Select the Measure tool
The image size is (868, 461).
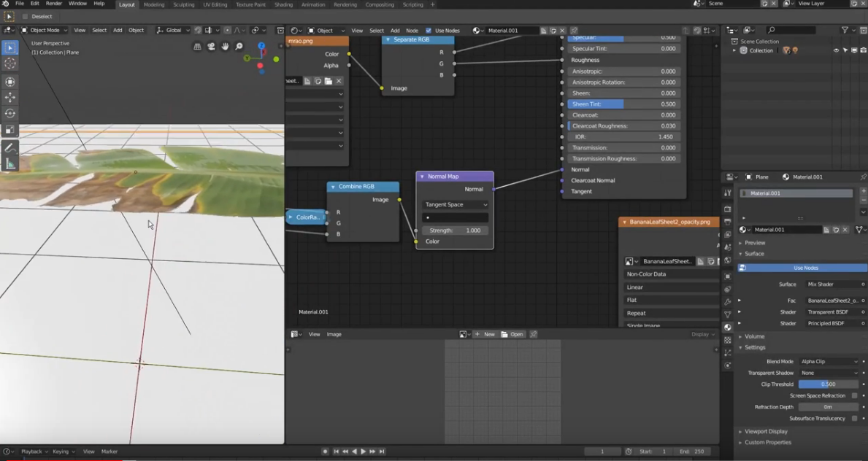point(9,163)
